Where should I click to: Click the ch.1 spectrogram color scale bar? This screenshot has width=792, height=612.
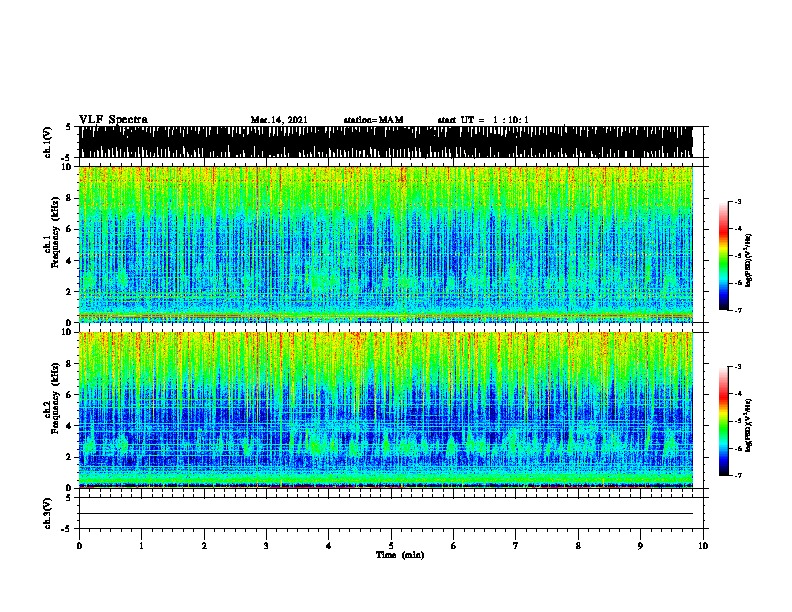click(723, 256)
